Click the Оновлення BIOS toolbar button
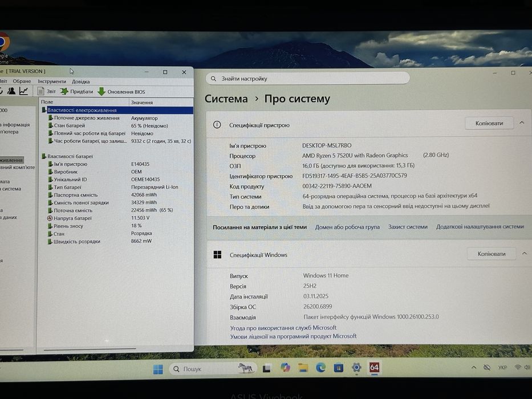The height and width of the screenshot is (399, 532). [x=121, y=92]
